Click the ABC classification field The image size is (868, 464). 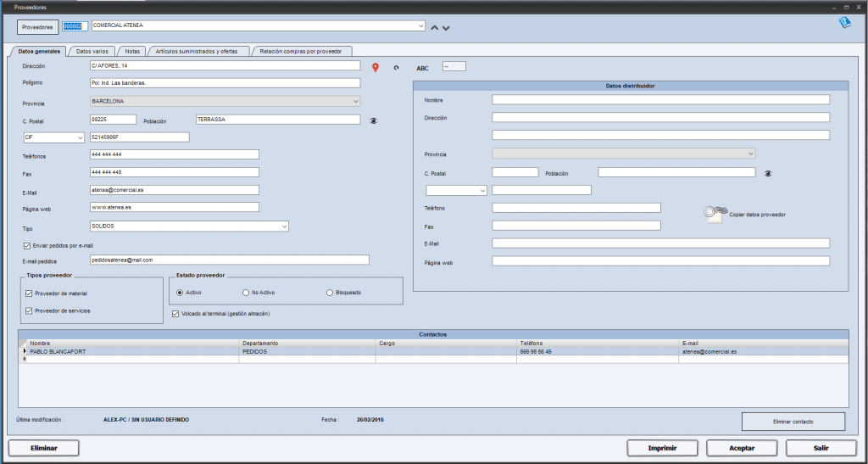(454, 66)
